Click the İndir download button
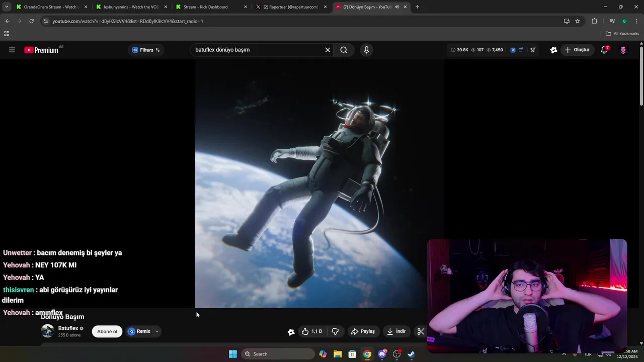The width and height of the screenshot is (644, 362). coord(396,331)
